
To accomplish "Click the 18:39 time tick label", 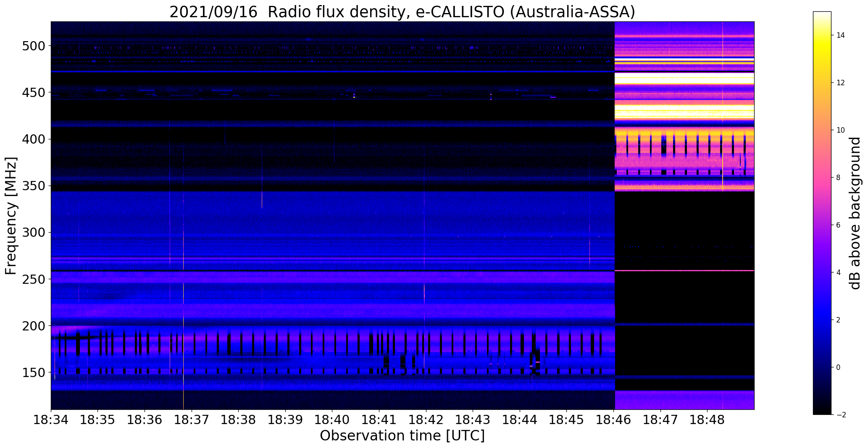I will coord(286,419).
